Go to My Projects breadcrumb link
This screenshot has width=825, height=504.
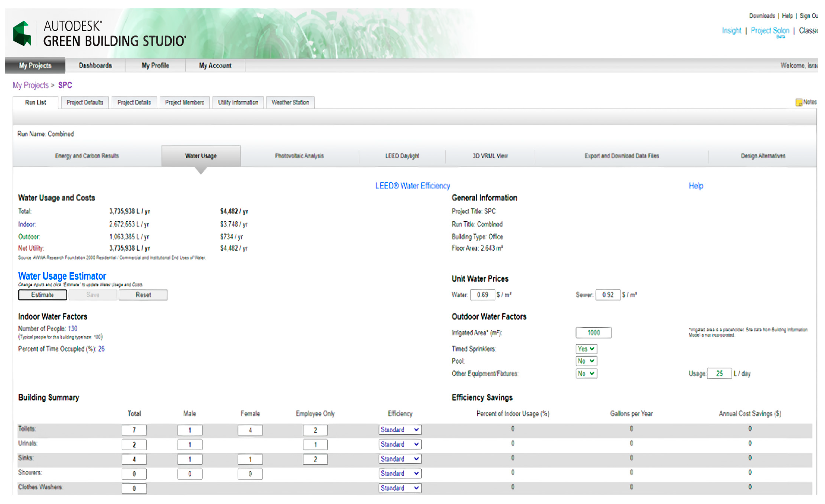pos(31,85)
